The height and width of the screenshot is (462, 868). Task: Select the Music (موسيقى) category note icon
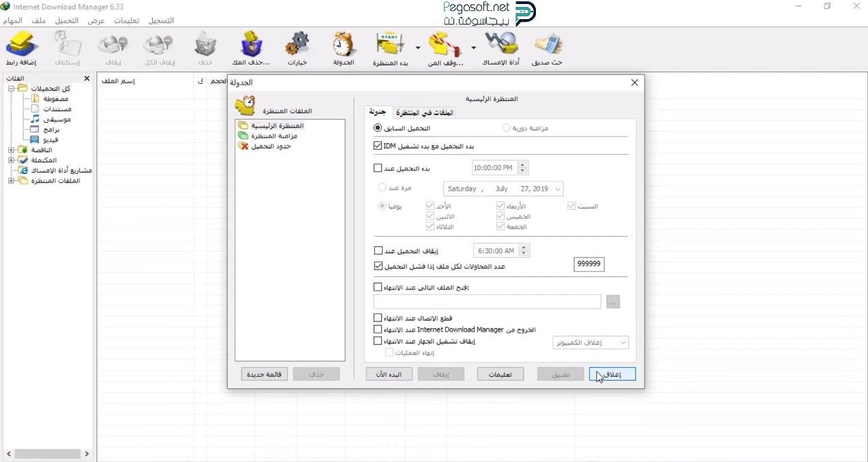(35, 119)
